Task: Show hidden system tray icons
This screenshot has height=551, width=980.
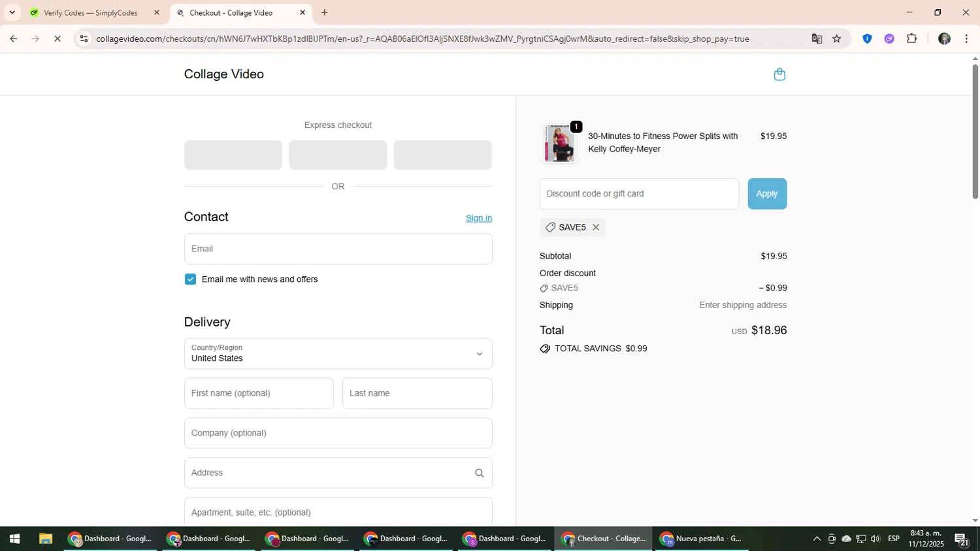Action: point(817,539)
